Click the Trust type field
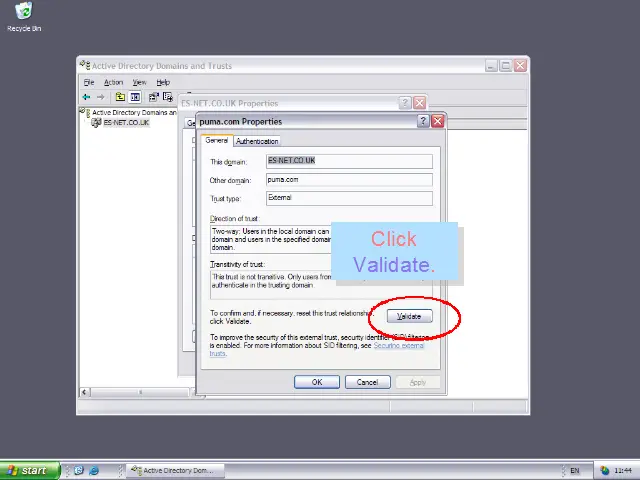This screenshot has width=640, height=480. 349,198
